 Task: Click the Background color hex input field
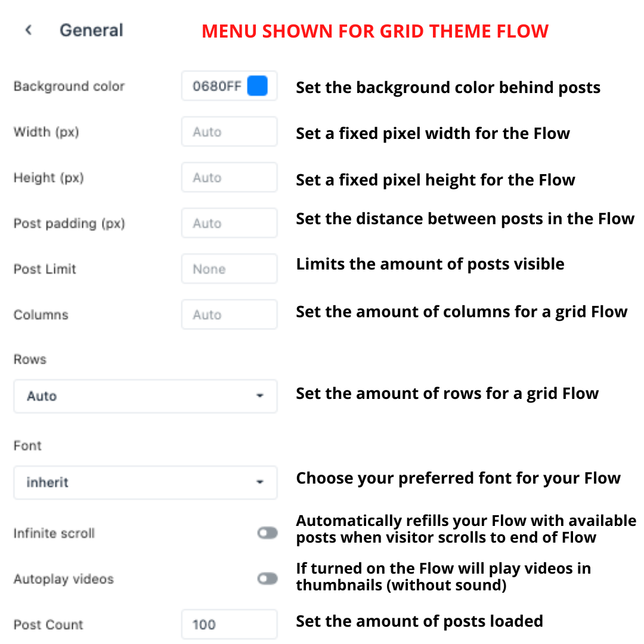click(x=216, y=86)
